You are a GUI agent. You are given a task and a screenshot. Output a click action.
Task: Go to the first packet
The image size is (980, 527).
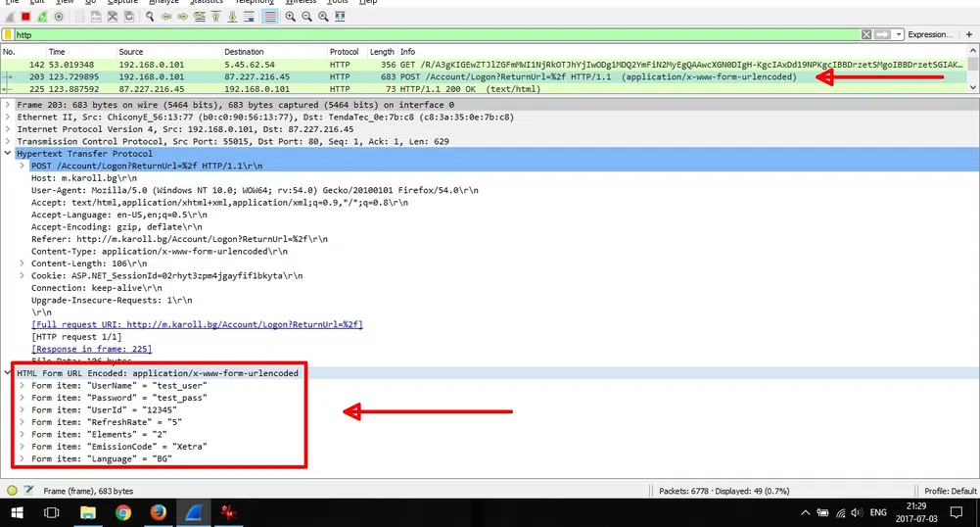click(216, 17)
